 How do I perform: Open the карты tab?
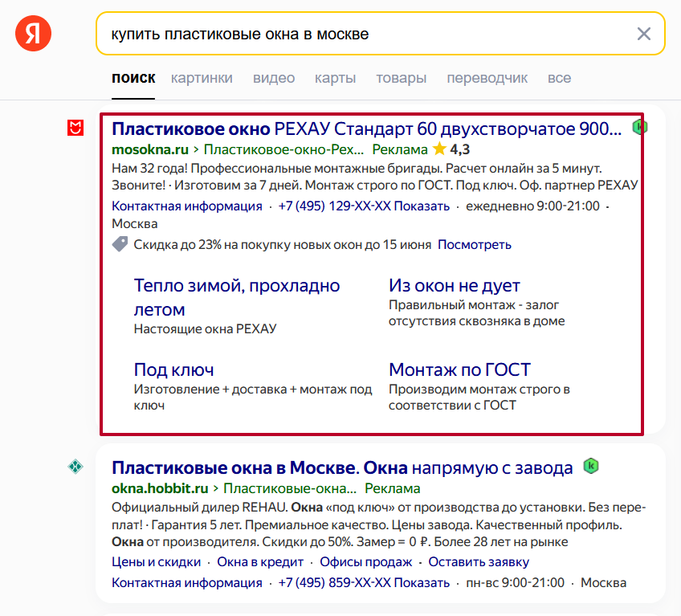[x=335, y=78]
